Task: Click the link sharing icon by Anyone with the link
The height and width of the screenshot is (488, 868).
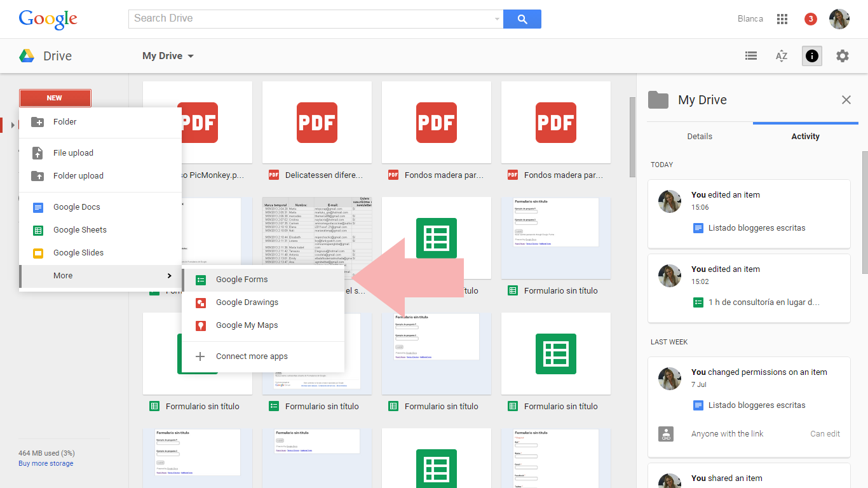Action: coord(666,434)
